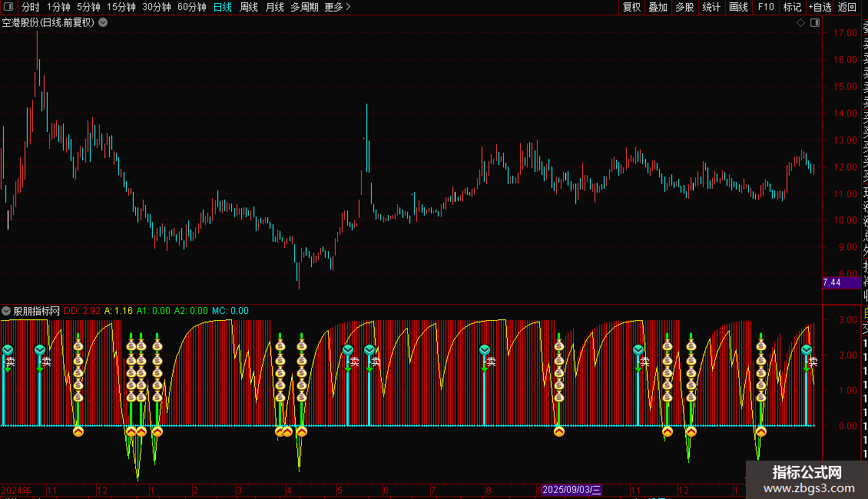Click the rightmost 卖 sell signal marker

(813, 362)
